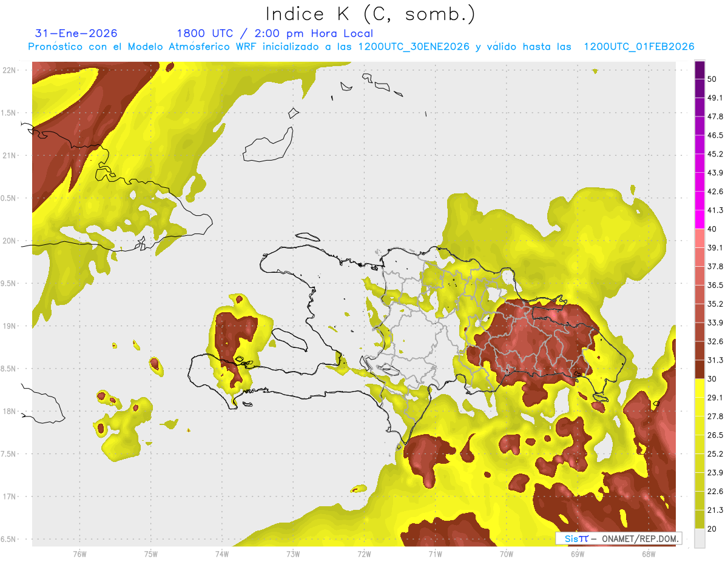Click the '31.3' color scale label
The width and height of the screenshot is (728, 562).
tap(715, 360)
